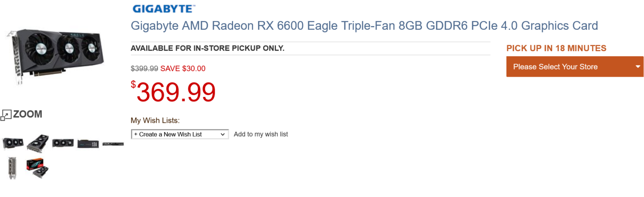Click the zoom expand icon

tap(6, 115)
